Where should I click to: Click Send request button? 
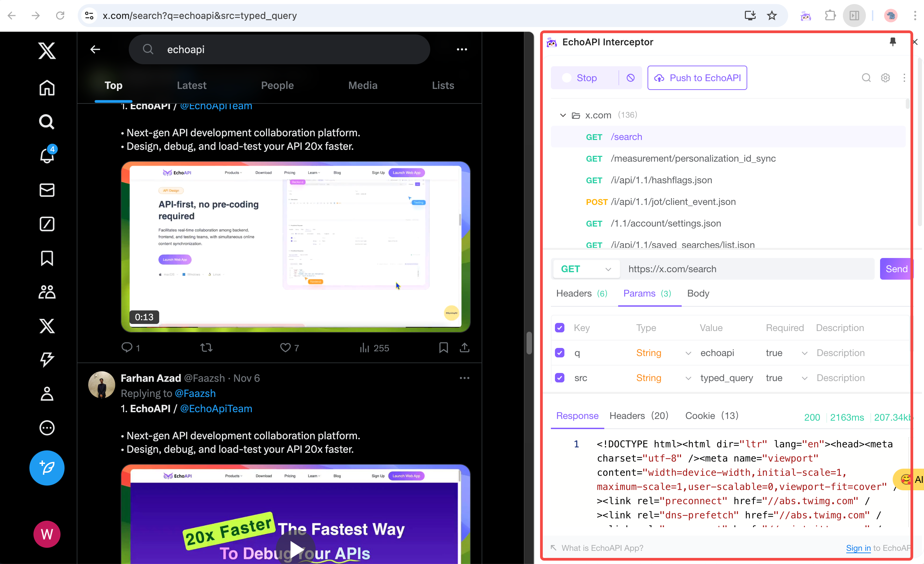pyautogui.click(x=896, y=269)
